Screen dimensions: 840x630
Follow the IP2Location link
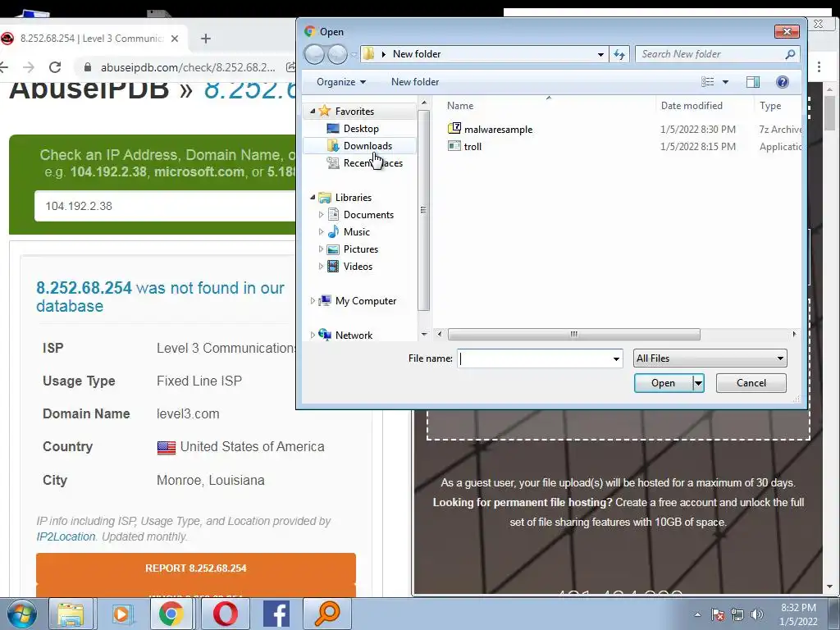(x=66, y=536)
